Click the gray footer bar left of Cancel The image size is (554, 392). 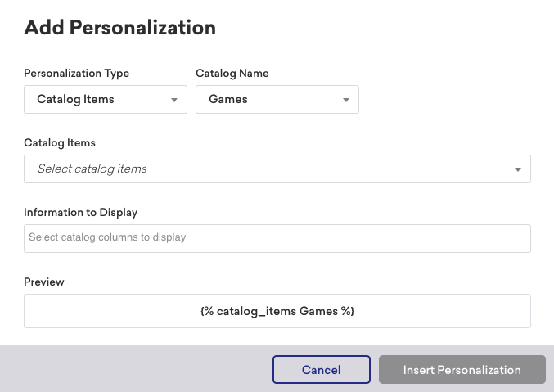(x=136, y=368)
